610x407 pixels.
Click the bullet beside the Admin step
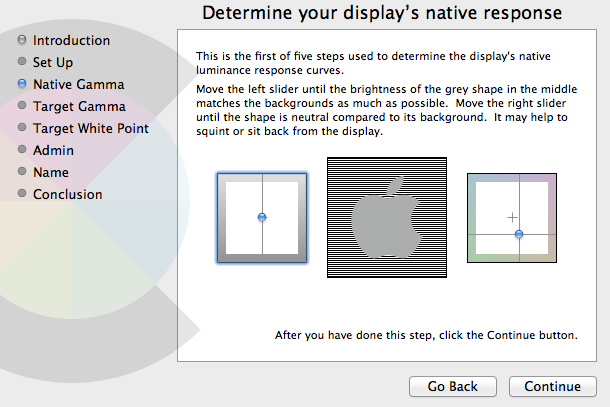coord(22,151)
